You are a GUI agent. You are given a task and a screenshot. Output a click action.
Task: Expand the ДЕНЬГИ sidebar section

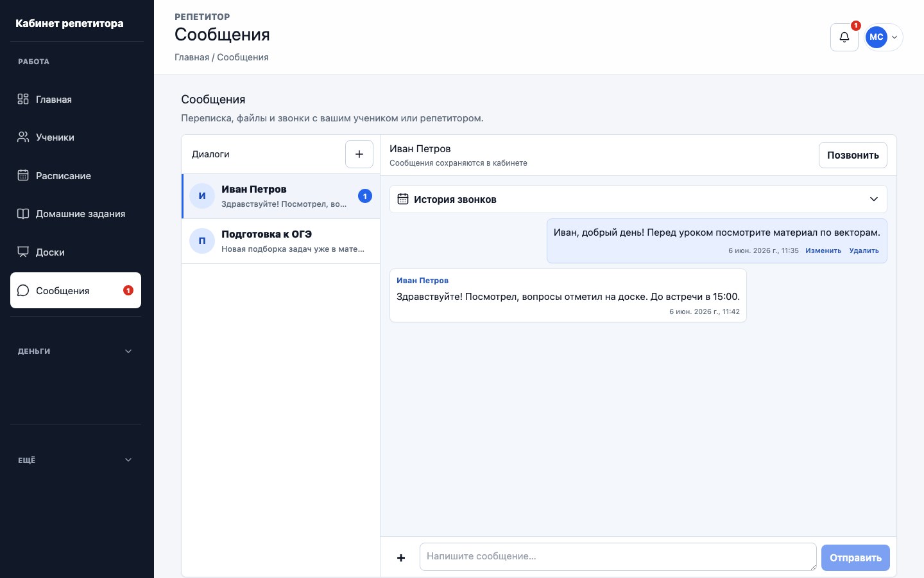[76, 351]
